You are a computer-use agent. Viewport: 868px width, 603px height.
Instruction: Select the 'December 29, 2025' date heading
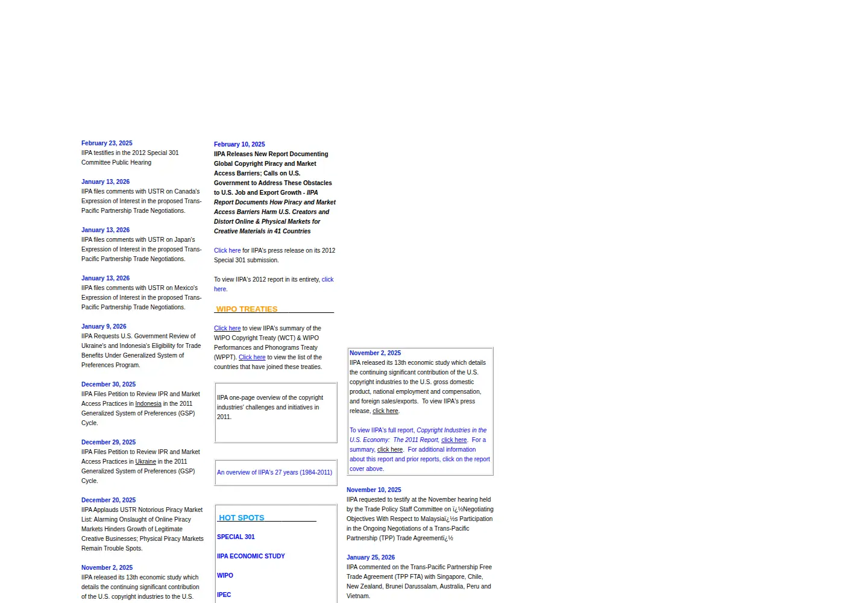(x=108, y=442)
